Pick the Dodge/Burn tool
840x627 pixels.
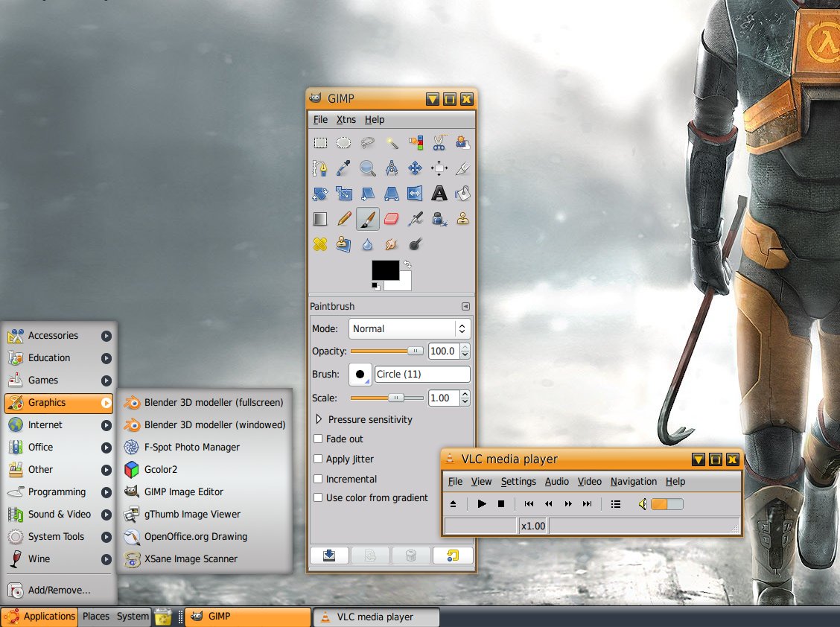click(416, 244)
